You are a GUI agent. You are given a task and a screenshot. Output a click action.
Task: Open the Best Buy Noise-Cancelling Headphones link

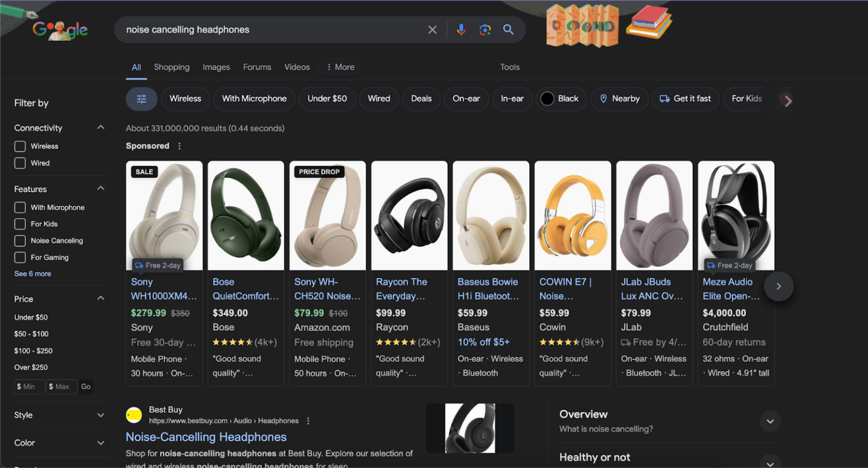[x=206, y=437]
